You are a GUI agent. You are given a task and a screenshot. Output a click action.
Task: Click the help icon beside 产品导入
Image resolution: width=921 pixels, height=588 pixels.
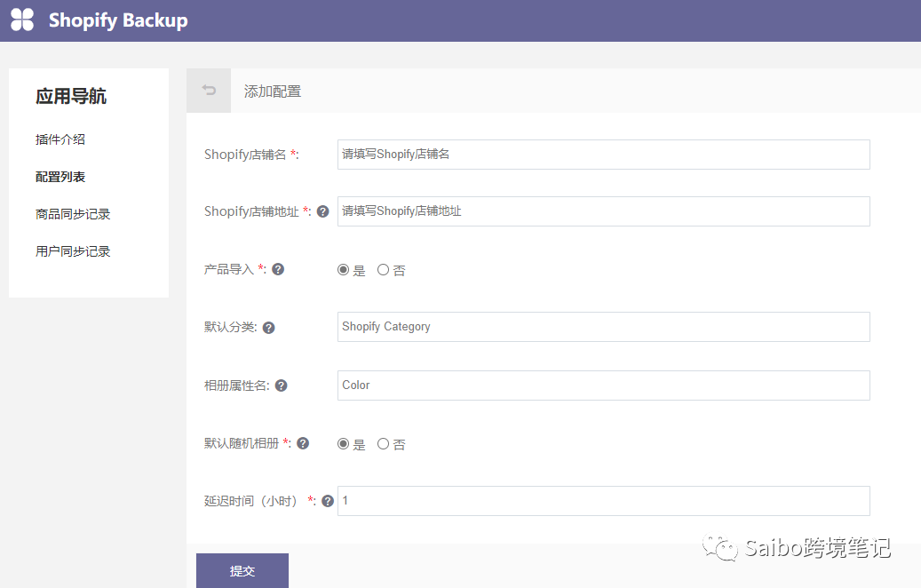[278, 268]
